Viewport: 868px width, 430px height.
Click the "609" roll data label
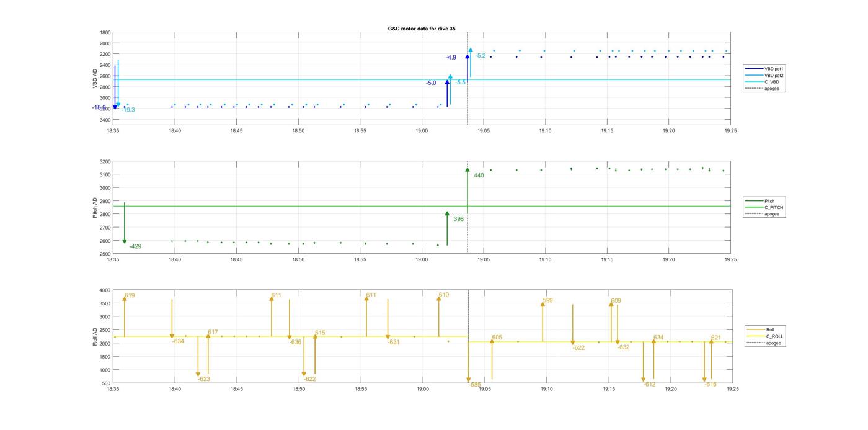(616, 301)
